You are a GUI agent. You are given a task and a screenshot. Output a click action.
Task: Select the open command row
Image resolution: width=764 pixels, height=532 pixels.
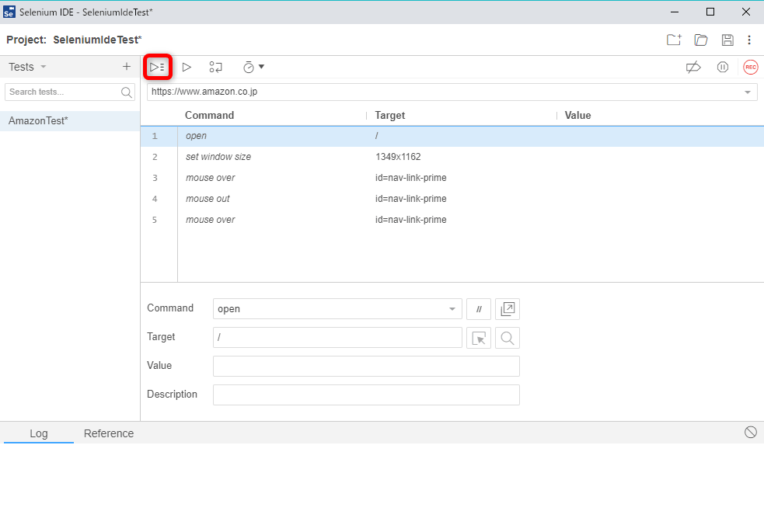click(x=452, y=136)
